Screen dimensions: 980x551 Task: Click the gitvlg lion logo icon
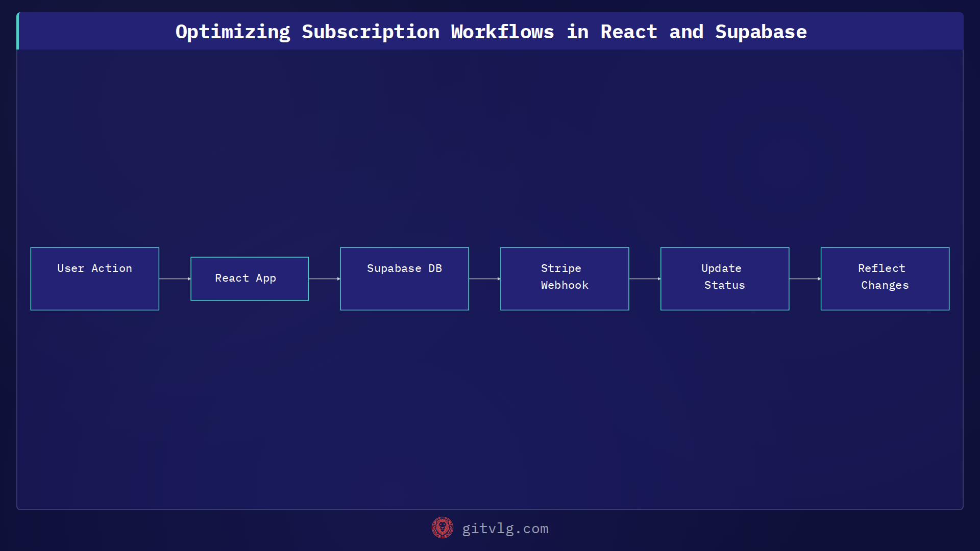(x=442, y=528)
